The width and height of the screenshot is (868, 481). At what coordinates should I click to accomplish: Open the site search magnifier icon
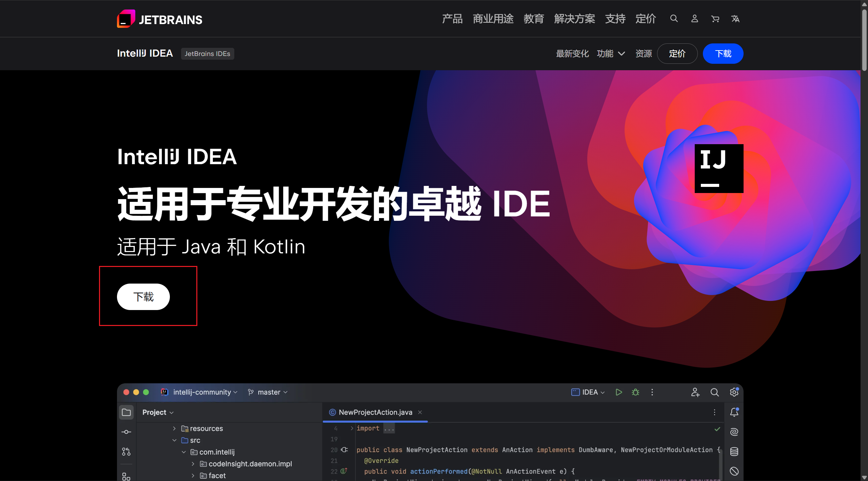pos(674,19)
